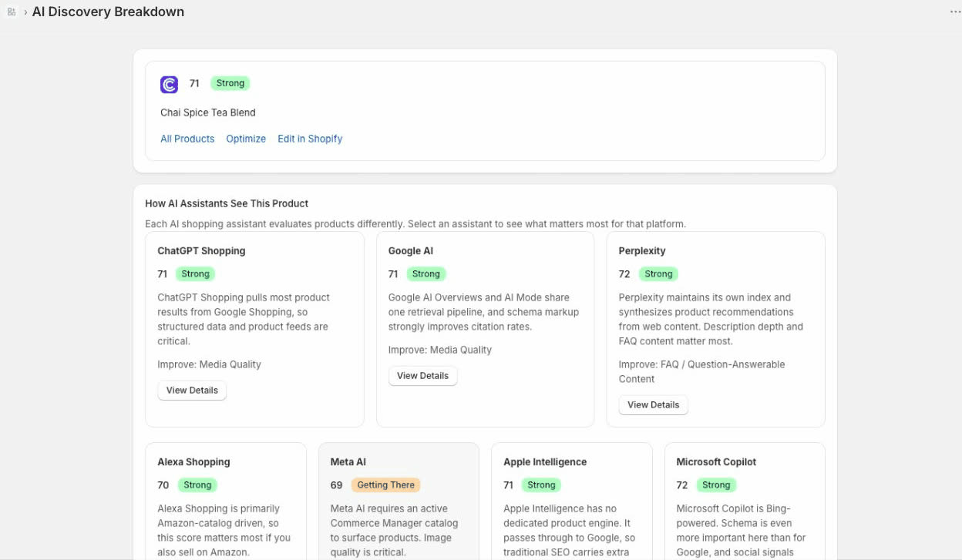
Task: Click the purple product logo icon
Action: tap(169, 84)
